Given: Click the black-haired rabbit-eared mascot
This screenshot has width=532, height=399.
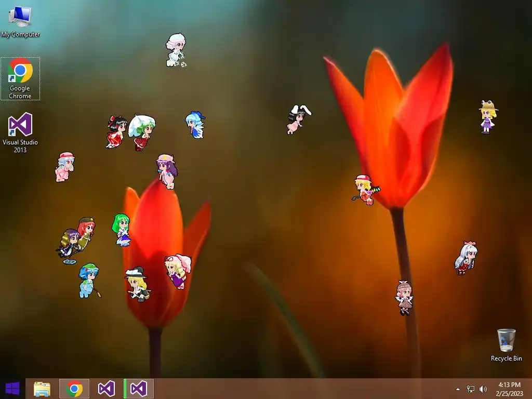Looking at the screenshot, I should coord(299,119).
